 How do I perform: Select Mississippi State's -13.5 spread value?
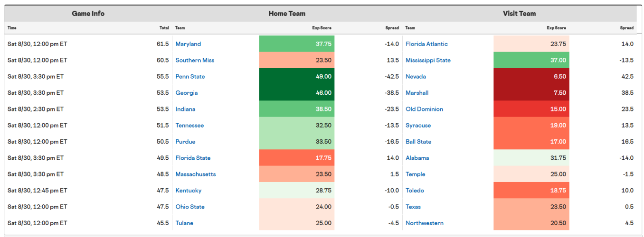[626, 60]
